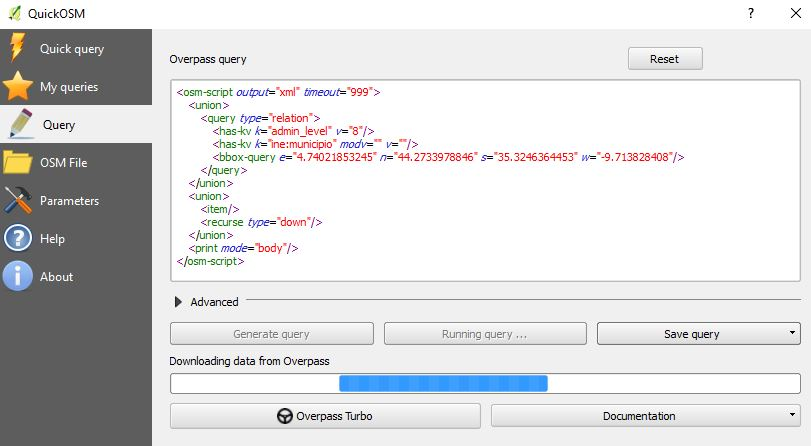Image resolution: width=811 pixels, height=446 pixels.
Task: Click the title bar help question mark
Action: 750,13
